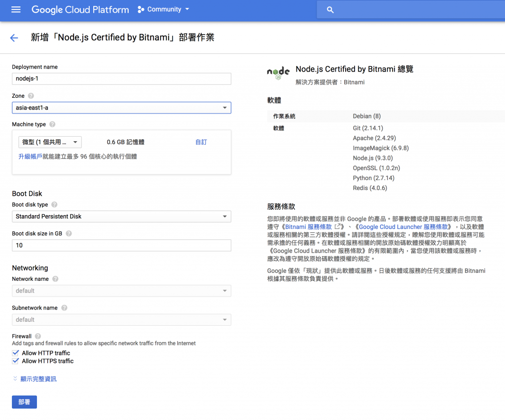Open Google Cloud Launcher 服務條款 link
Viewport: 505px width, 420px height.
point(403,227)
